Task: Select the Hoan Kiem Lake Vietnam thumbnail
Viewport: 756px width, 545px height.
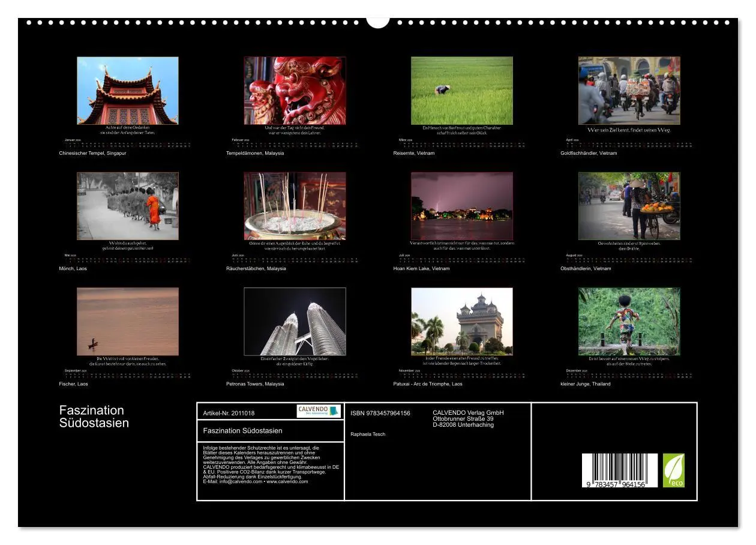Action: point(461,205)
